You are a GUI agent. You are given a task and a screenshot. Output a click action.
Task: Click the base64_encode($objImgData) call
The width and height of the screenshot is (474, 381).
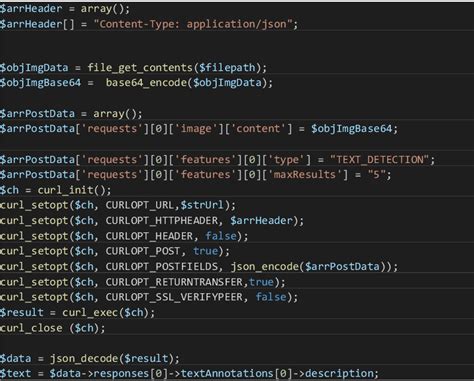[x=186, y=83]
